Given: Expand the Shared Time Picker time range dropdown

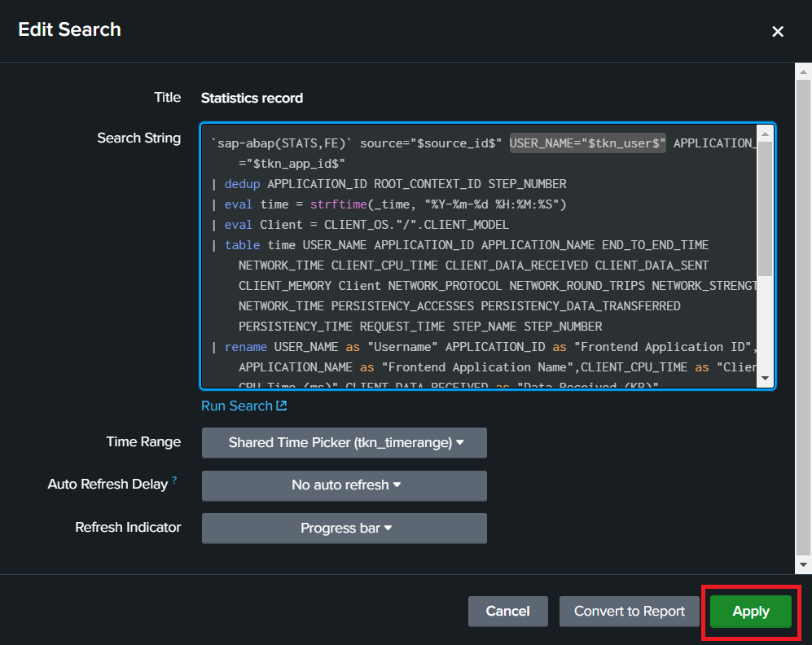Looking at the screenshot, I should pos(344,443).
